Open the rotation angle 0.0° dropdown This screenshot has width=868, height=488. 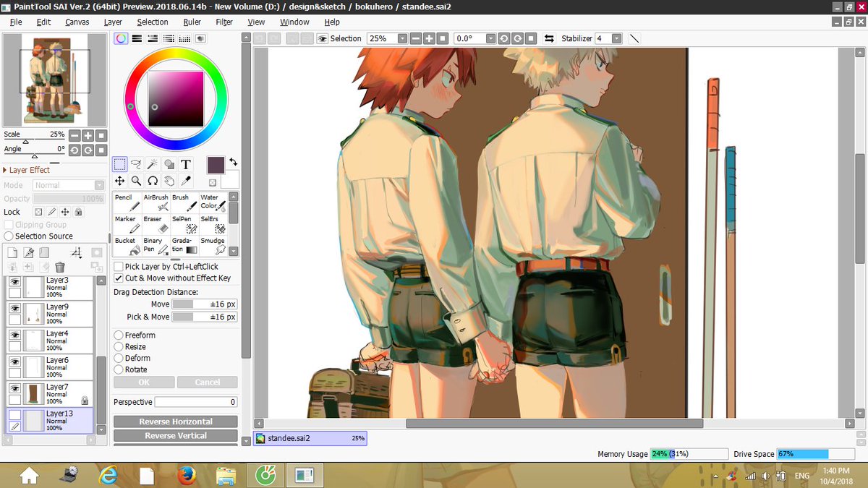491,38
